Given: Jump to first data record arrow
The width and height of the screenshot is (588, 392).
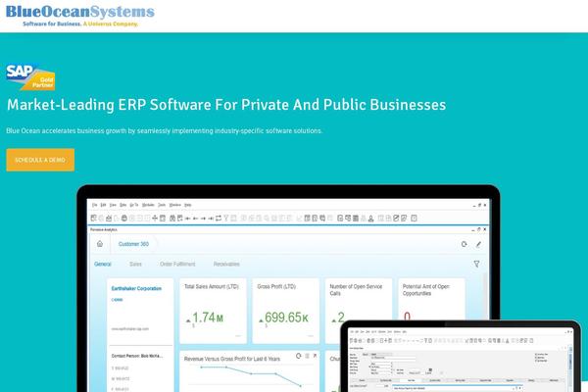Looking at the screenshot, I should tap(188, 218).
